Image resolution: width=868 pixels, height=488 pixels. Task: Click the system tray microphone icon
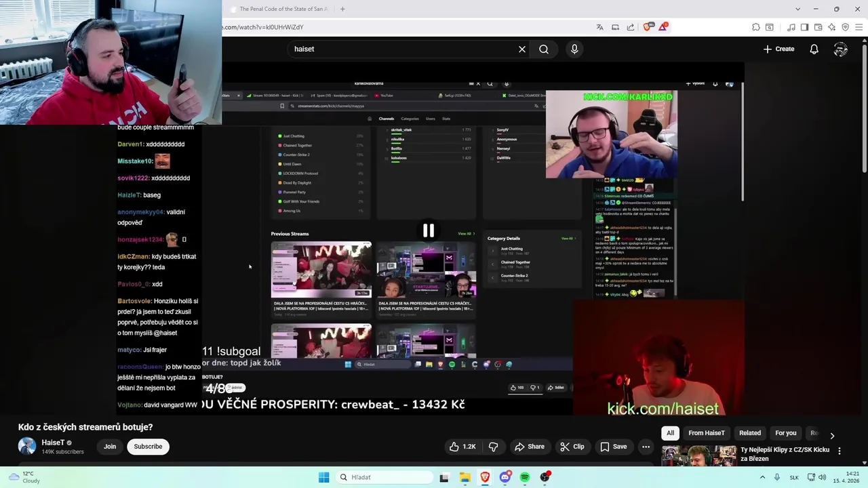777,477
